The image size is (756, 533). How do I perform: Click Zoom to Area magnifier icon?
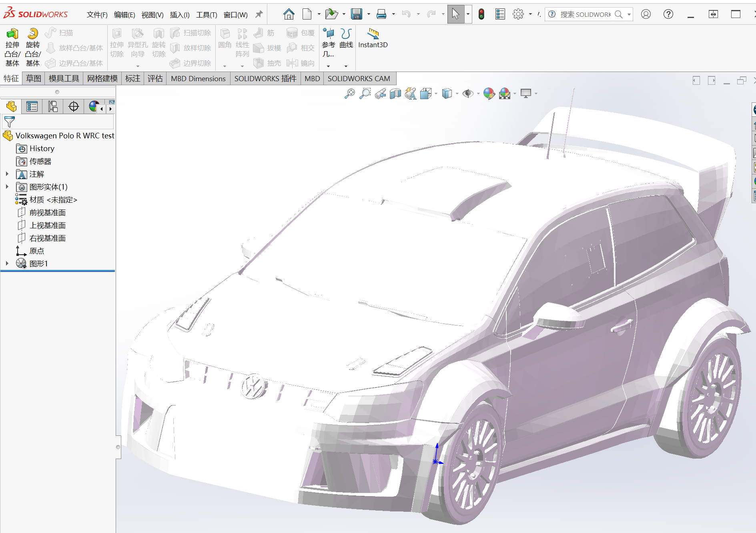365,94
